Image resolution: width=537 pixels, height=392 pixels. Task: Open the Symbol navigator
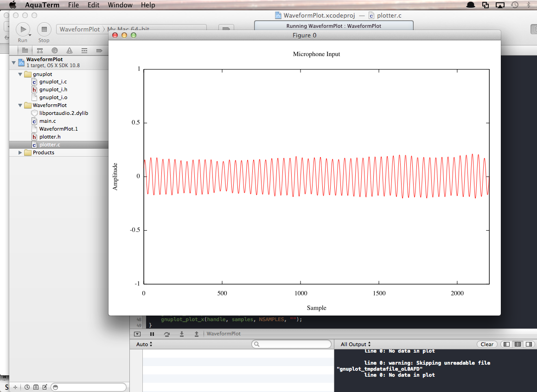coord(40,50)
